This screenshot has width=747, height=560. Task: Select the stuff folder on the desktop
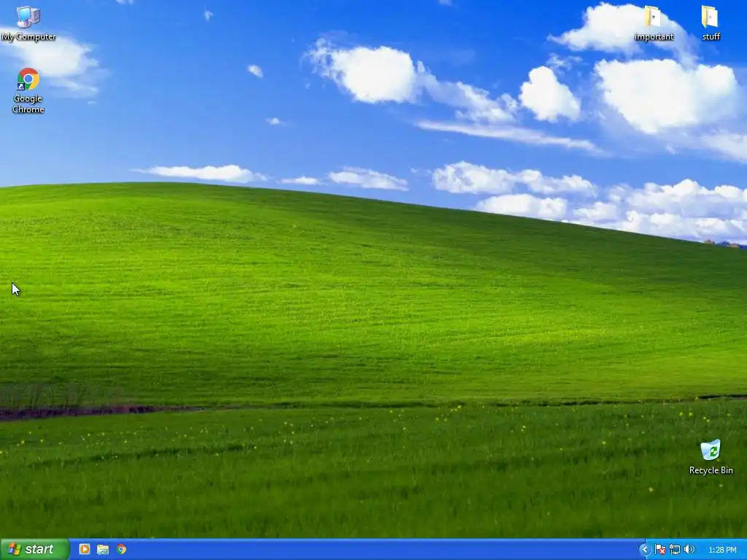pyautogui.click(x=711, y=23)
